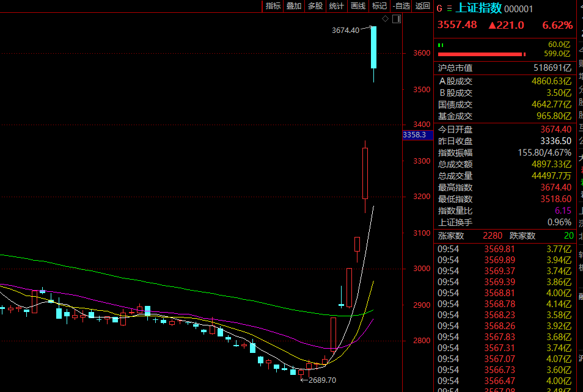Remove from watchlist with -自选
This screenshot has width=583, height=392.
point(401,6)
